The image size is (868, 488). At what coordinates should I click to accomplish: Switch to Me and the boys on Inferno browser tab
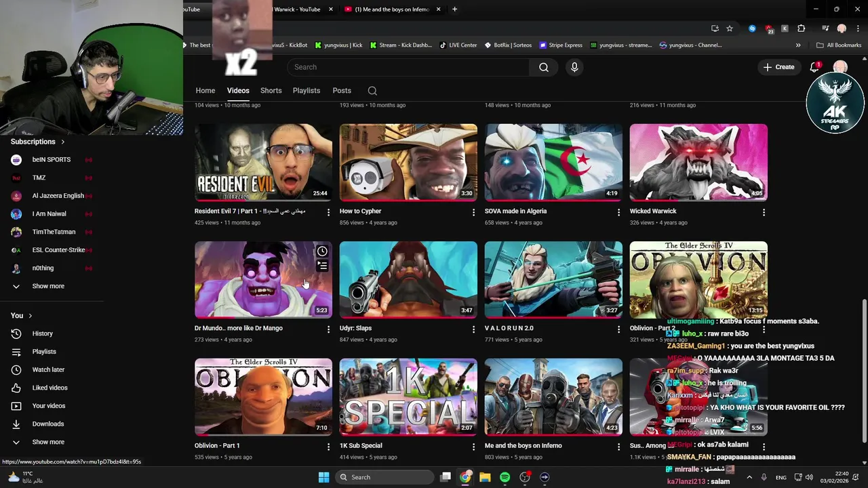click(x=392, y=9)
